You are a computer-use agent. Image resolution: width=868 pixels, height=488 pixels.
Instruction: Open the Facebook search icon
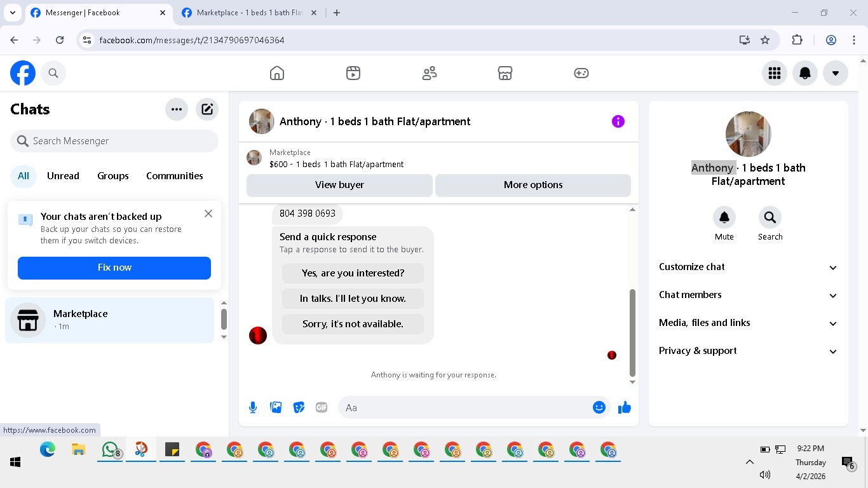pos(53,73)
